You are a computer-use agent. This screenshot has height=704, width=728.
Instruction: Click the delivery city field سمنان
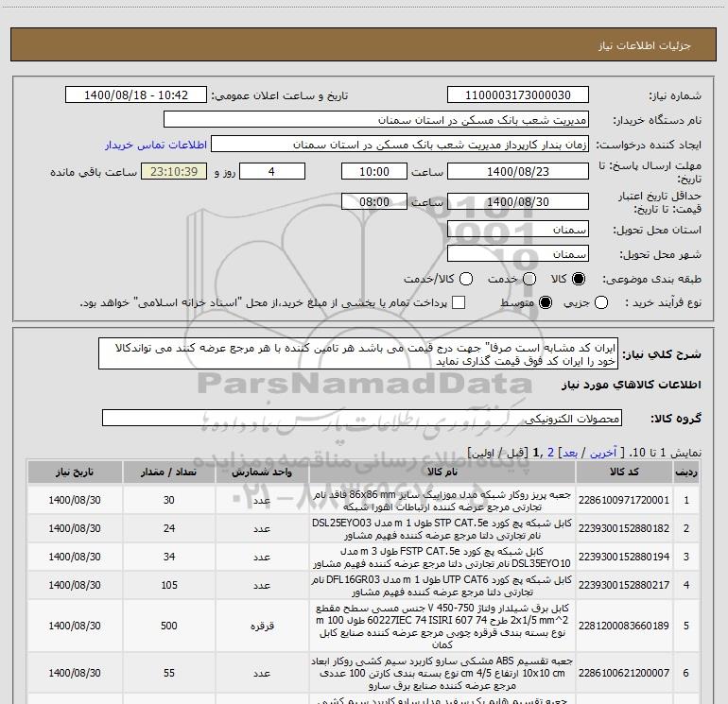coord(518,253)
